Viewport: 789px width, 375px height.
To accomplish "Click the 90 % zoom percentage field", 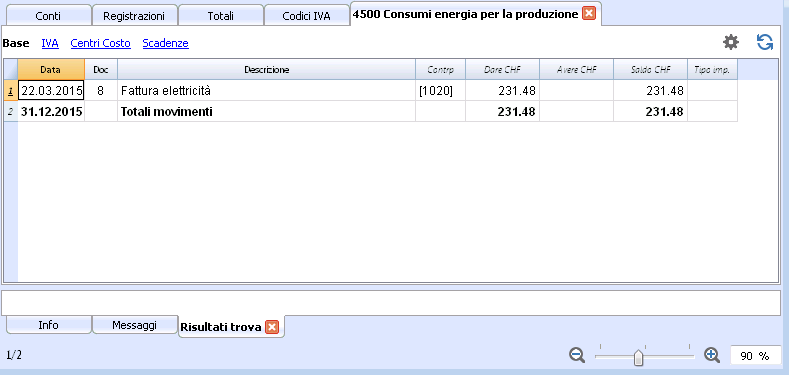I will coord(755,355).
